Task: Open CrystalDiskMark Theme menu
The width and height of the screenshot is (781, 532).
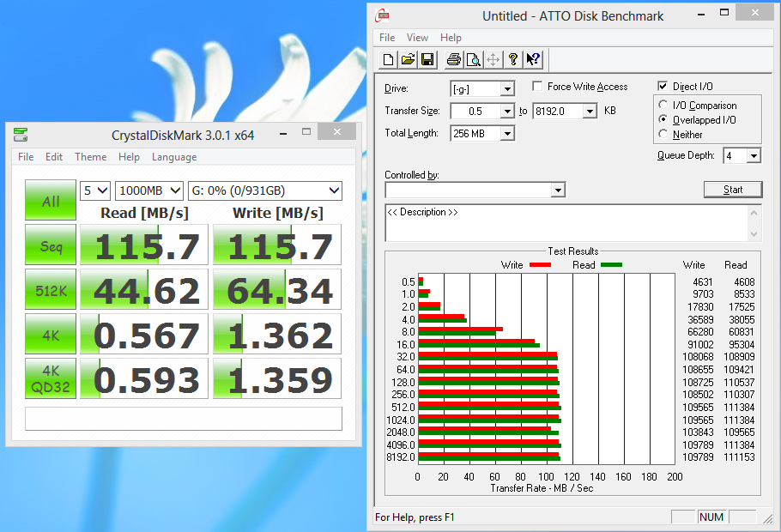Action: pyautogui.click(x=91, y=157)
